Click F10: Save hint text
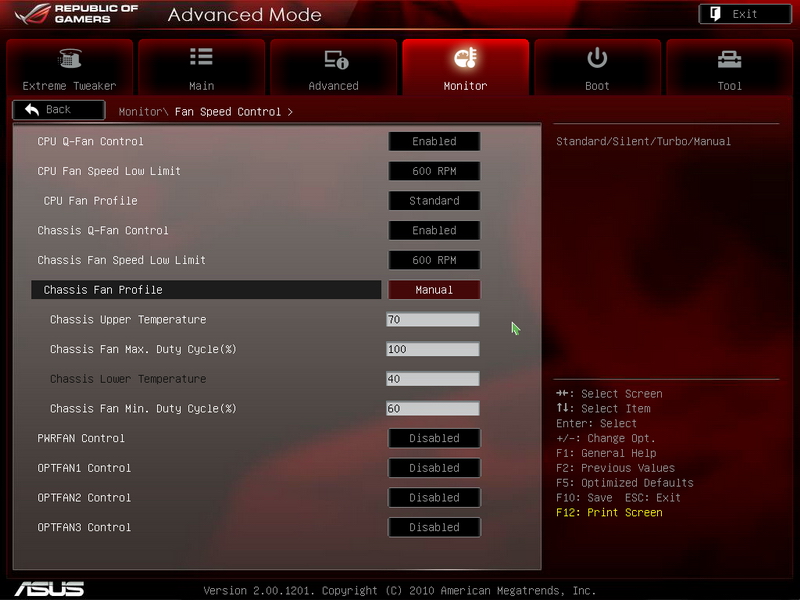The image size is (800, 600). [x=584, y=497]
